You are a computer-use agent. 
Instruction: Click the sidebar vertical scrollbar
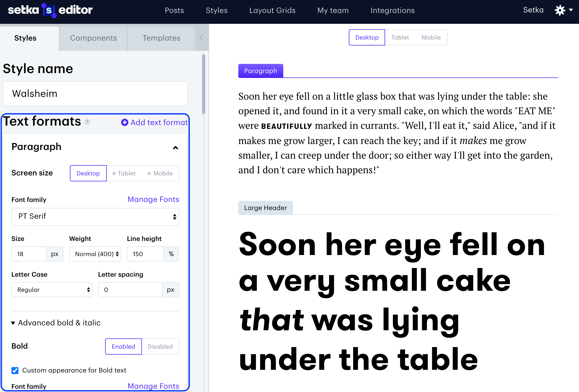[203, 84]
